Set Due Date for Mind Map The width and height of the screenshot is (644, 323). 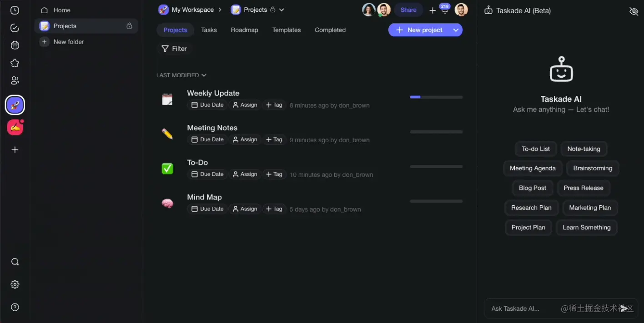pyautogui.click(x=207, y=209)
